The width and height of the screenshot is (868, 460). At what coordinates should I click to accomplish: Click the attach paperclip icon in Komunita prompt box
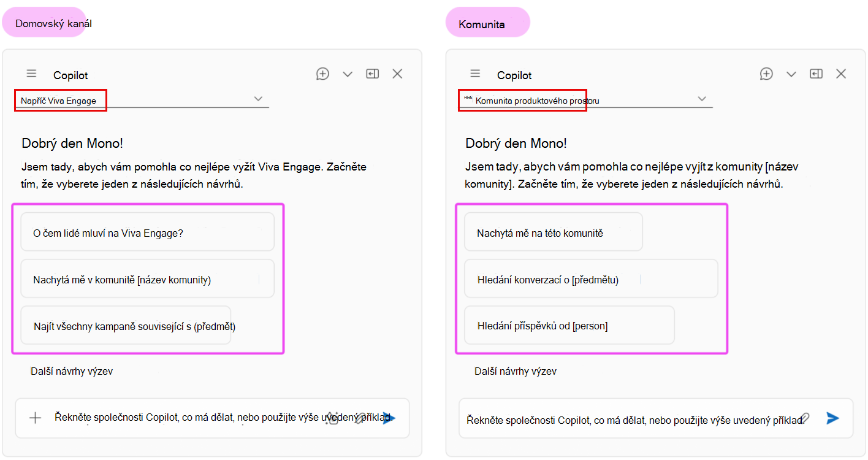pos(805,418)
